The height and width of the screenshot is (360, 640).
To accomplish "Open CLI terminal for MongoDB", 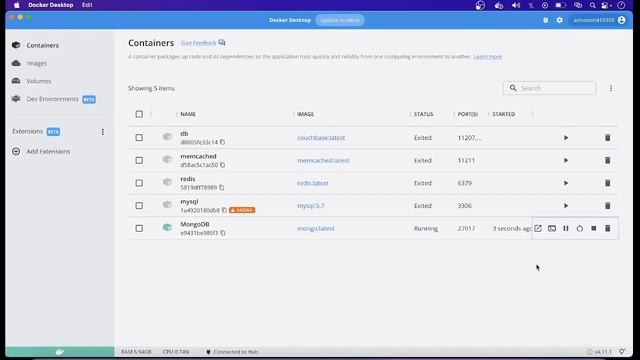I will 552,229.
